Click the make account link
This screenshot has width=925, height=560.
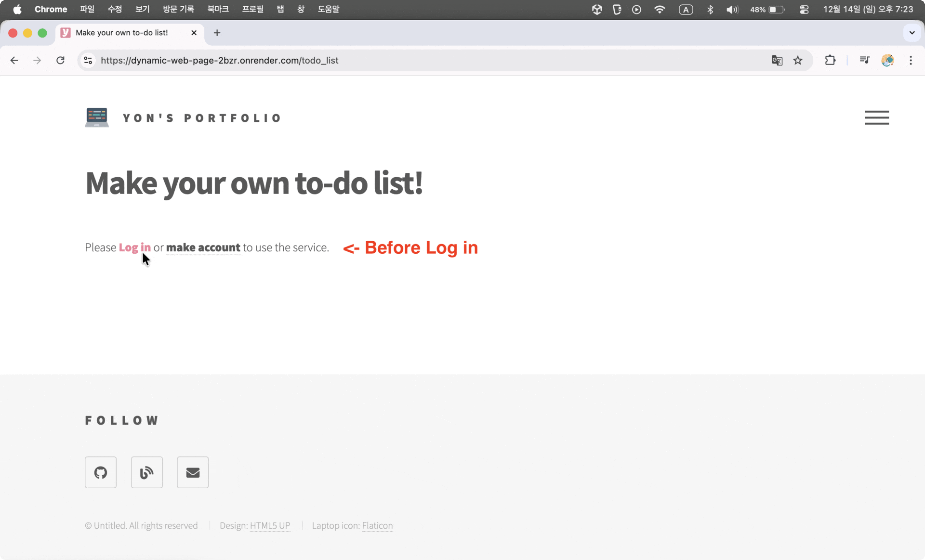click(x=203, y=247)
